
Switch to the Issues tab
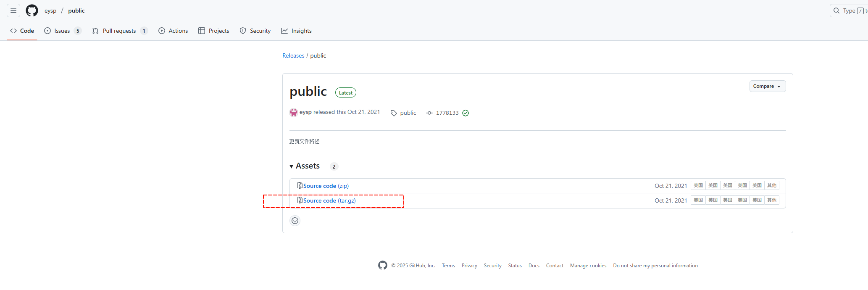click(x=63, y=31)
